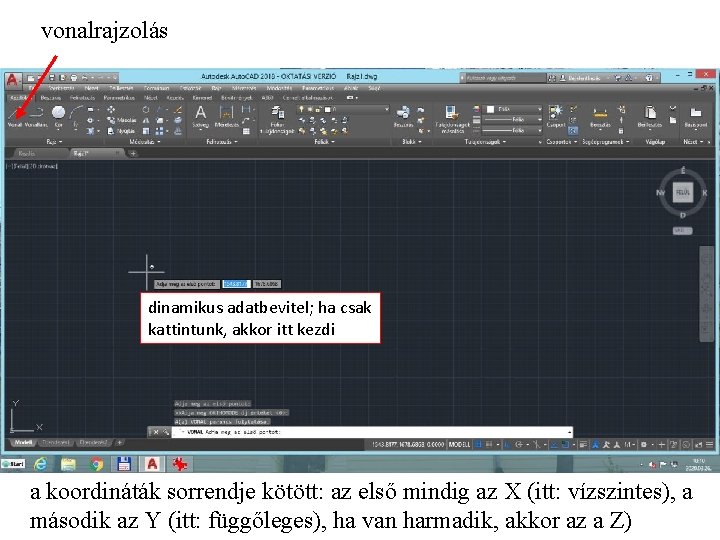The width and height of the screenshot is (720, 540).
Task: Click the ViewCube coordinate system dropdown below compass
Action: (682, 231)
